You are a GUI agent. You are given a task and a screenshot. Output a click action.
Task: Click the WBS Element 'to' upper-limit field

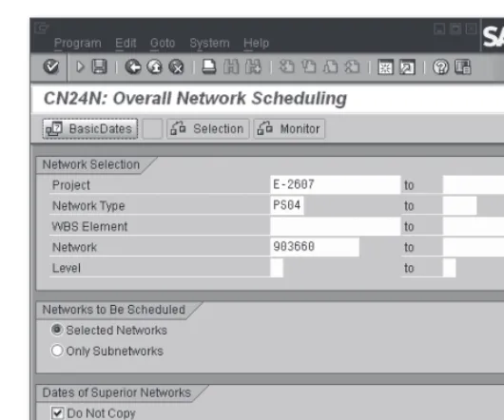(x=474, y=226)
